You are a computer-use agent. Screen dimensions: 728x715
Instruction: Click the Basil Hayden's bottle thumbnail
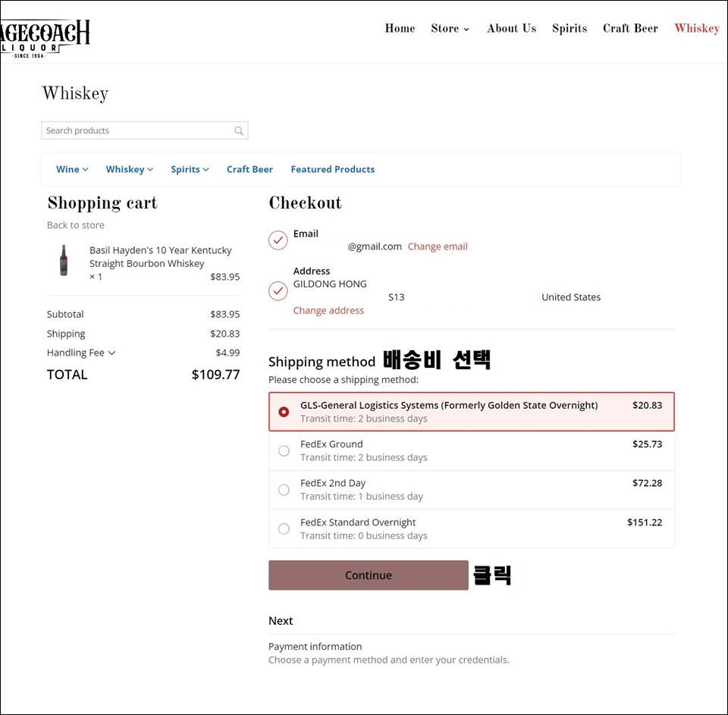coord(64,261)
